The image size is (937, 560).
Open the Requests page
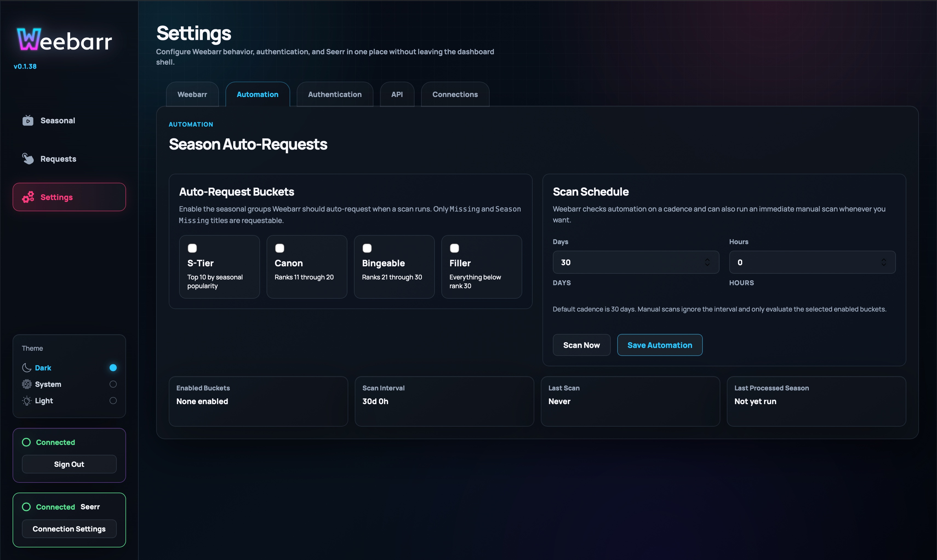tap(69, 159)
